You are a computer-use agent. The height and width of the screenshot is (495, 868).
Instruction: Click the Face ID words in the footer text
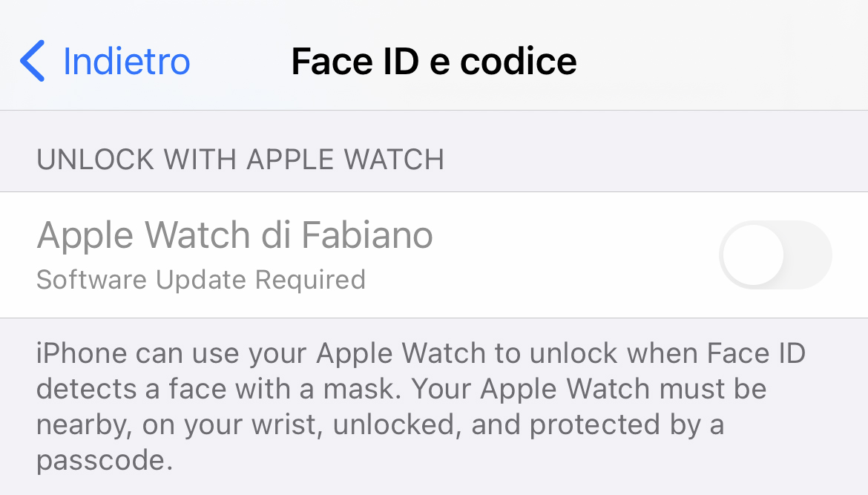click(x=756, y=353)
